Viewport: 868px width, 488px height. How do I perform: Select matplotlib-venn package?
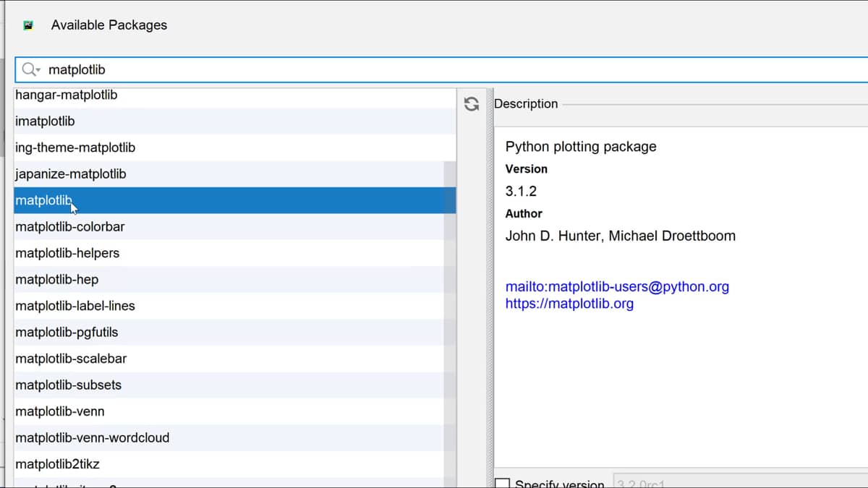tap(235, 411)
